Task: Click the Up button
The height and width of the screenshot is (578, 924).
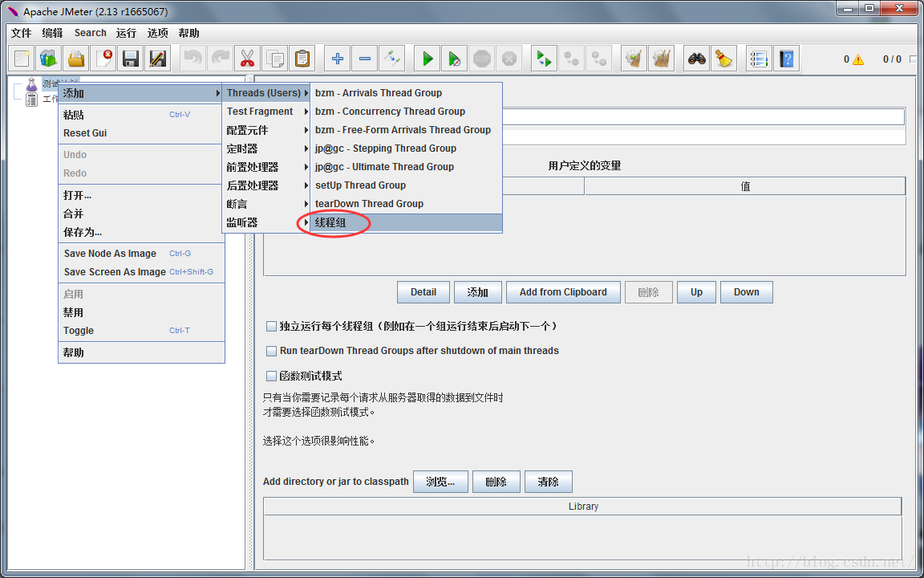Action: pyautogui.click(x=696, y=292)
